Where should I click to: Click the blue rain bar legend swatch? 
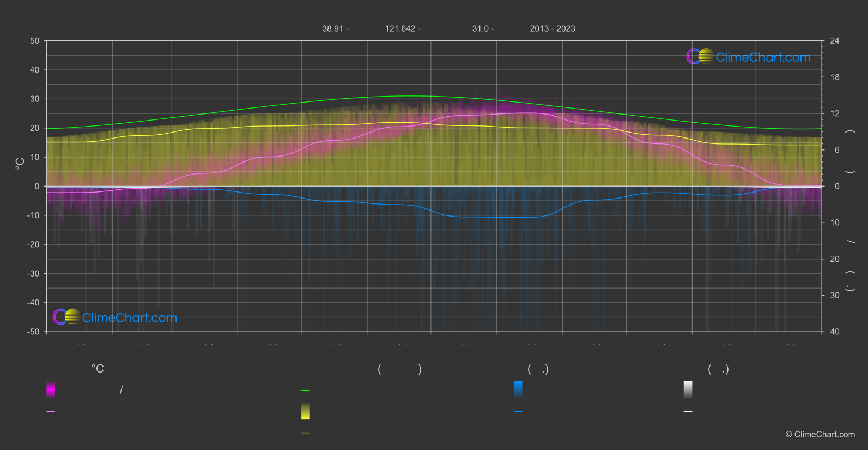518,389
